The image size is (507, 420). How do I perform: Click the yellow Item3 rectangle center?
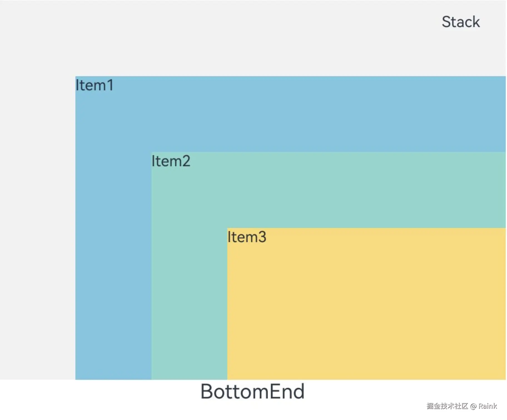pyautogui.click(x=366, y=304)
